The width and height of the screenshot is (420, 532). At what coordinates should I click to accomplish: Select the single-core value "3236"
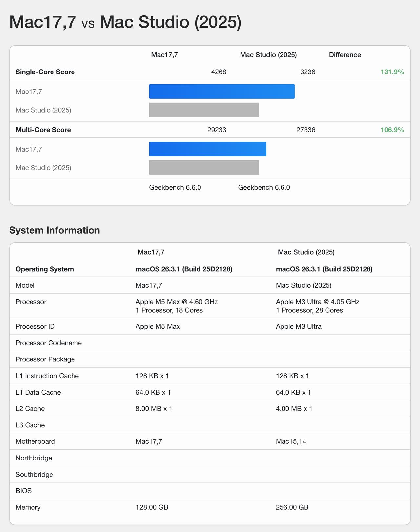click(308, 72)
